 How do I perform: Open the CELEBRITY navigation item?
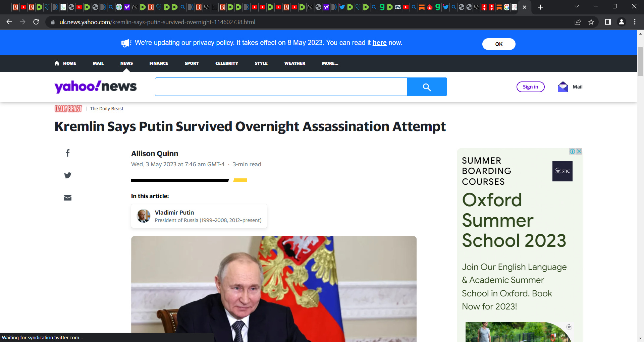[227, 63]
